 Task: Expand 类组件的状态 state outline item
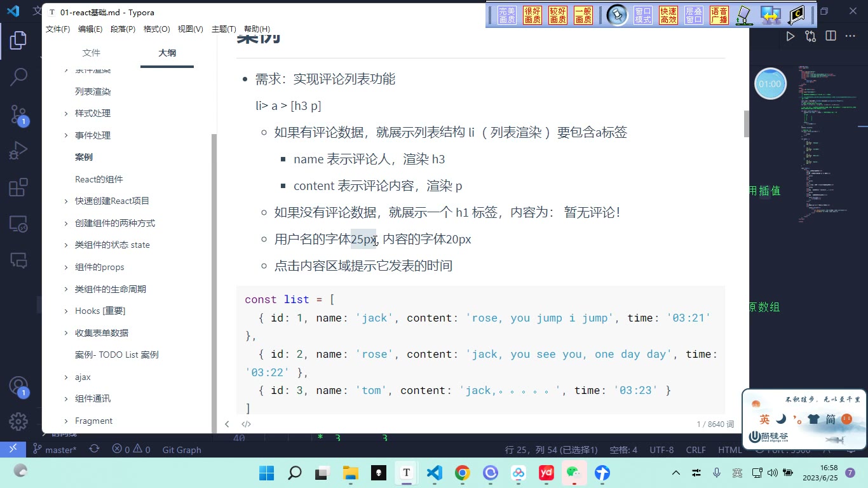pos(66,245)
